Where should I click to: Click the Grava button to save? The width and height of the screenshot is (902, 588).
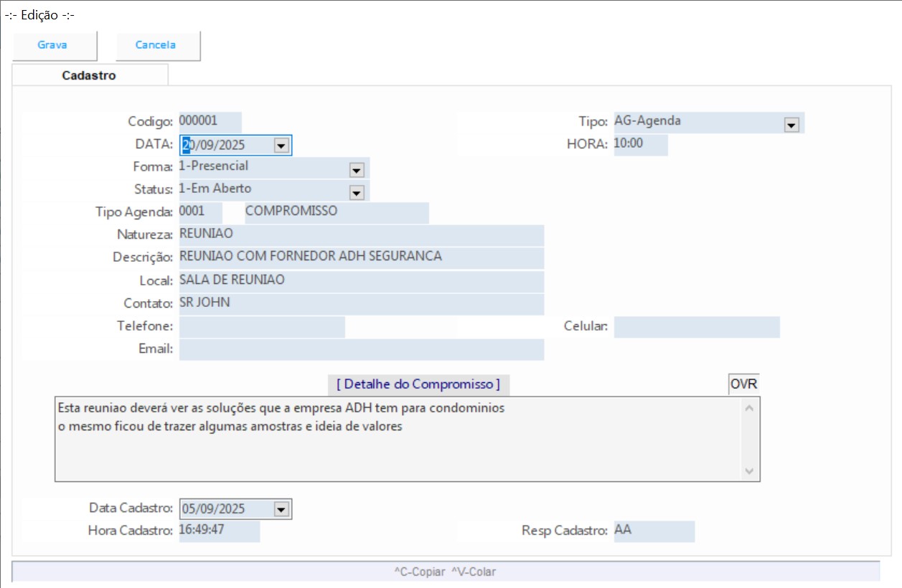pyautogui.click(x=53, y=45)
